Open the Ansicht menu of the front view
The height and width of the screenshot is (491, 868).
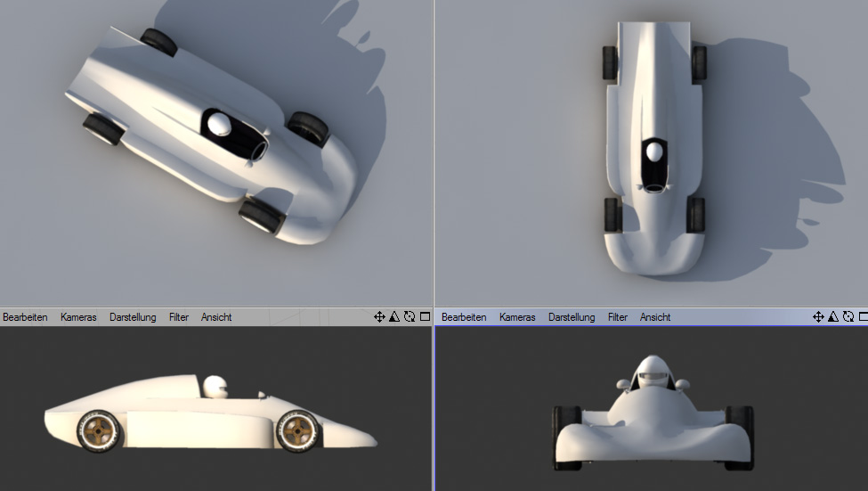tap(655, 317)
